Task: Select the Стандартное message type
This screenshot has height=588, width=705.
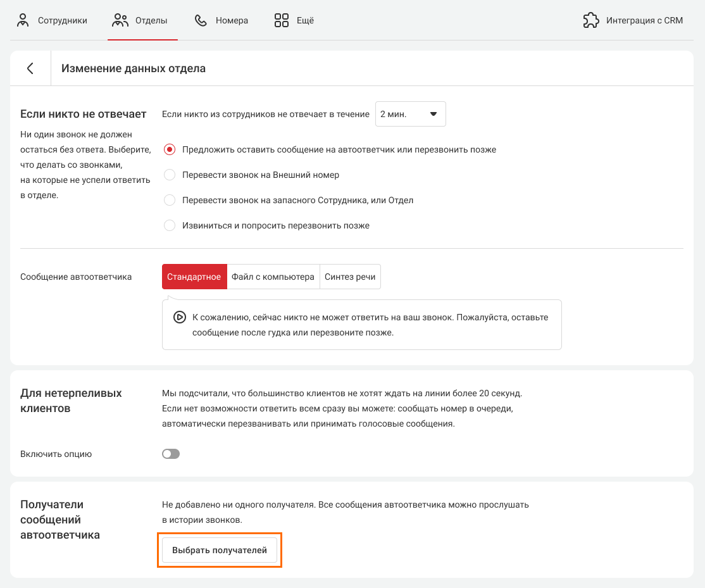Action: tap(194, 277)
